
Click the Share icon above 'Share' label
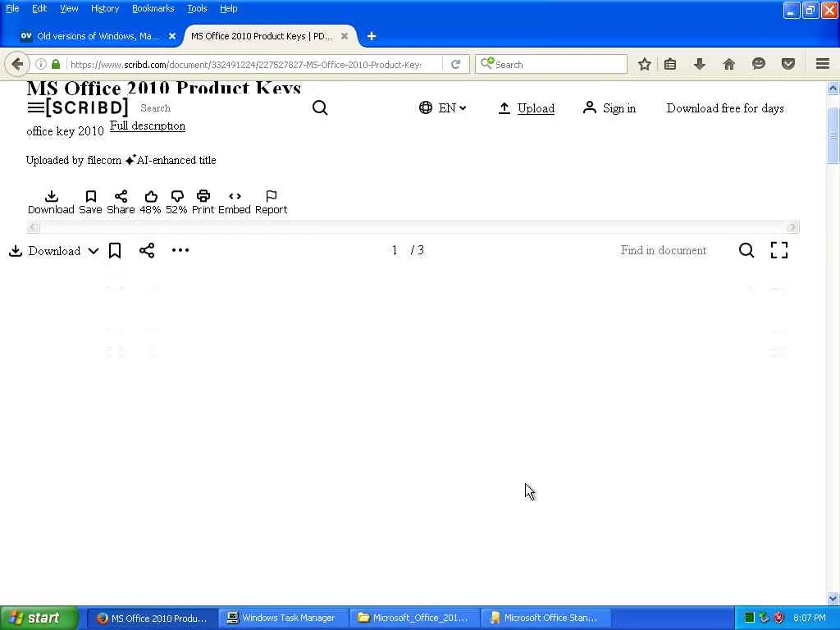pyautogui.click(x=121, y=196)
